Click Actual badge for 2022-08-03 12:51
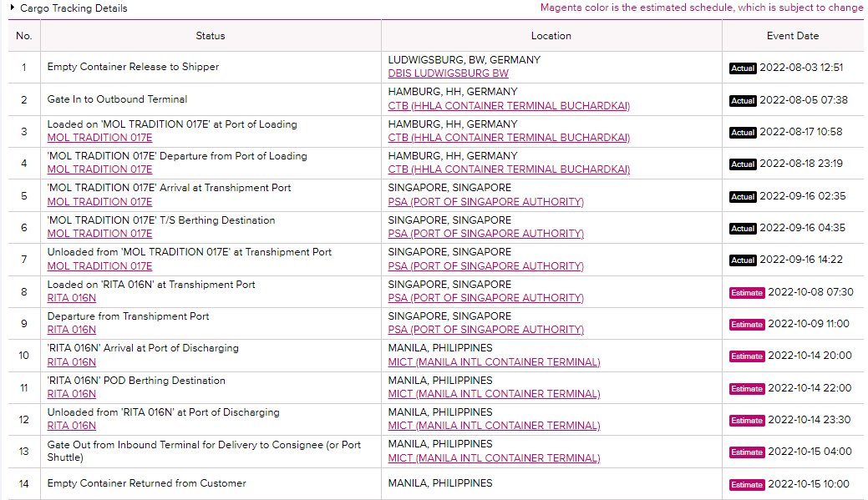 tap(743, 68)
